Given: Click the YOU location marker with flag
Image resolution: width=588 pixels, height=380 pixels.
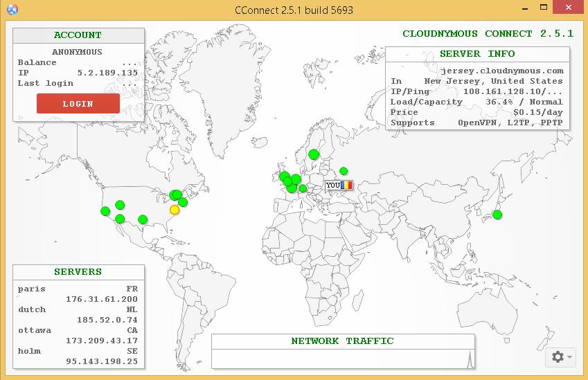Looking at the screenshot, I should click(x=339, y=185).
